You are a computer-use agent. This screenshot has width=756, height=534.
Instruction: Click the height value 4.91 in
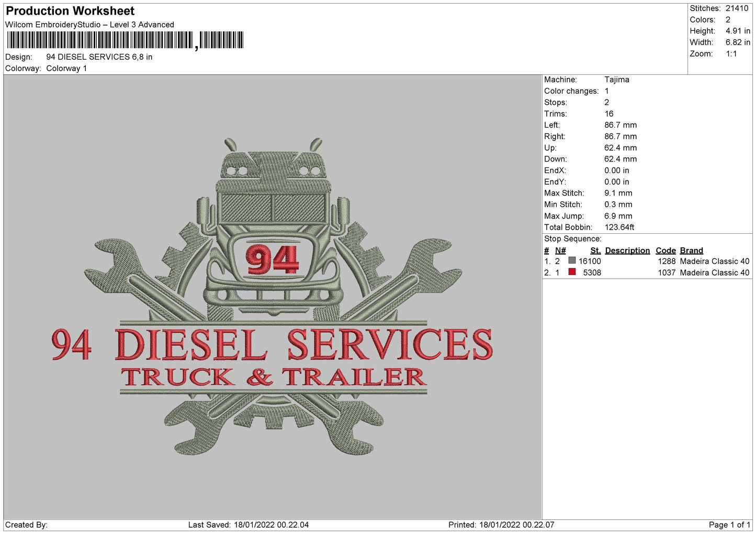coord(738,31)
